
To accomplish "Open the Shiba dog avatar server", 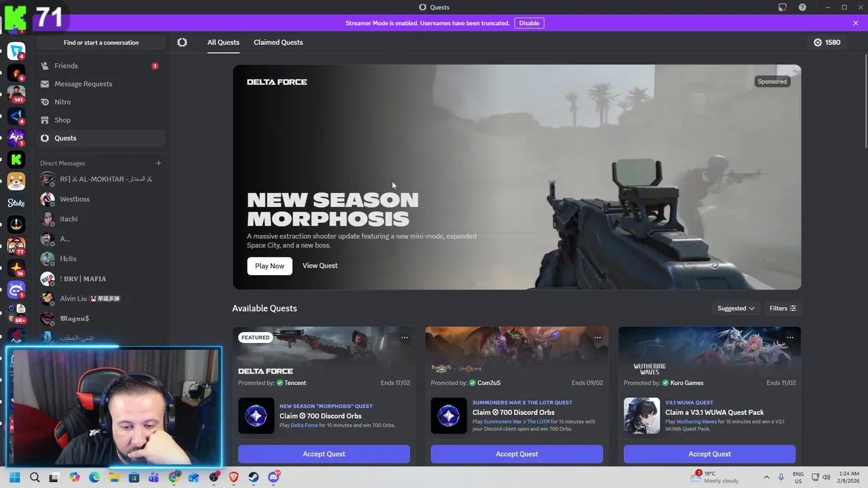I will (x=16, y=181).
